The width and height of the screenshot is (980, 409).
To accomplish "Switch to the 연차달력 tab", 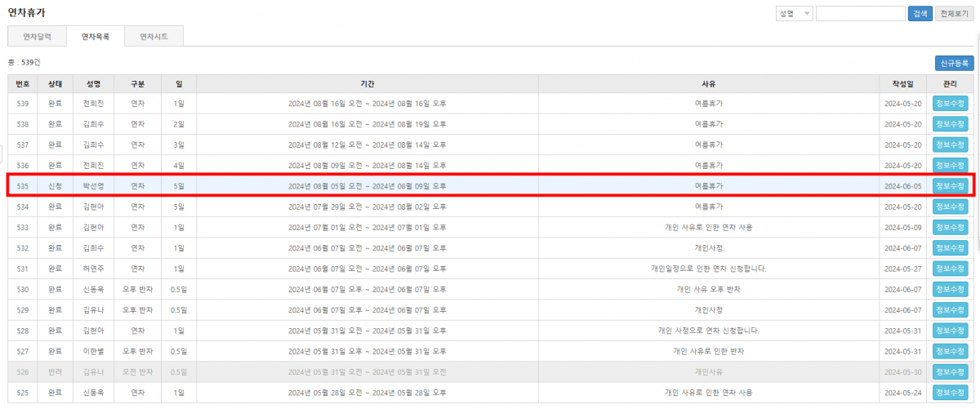I will tap(38, 37).
